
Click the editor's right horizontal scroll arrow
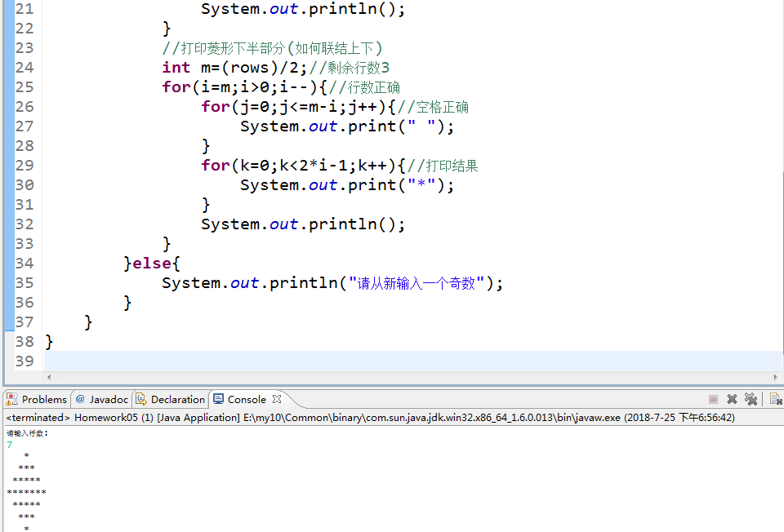pyautogui.click(x=776, y=377)
